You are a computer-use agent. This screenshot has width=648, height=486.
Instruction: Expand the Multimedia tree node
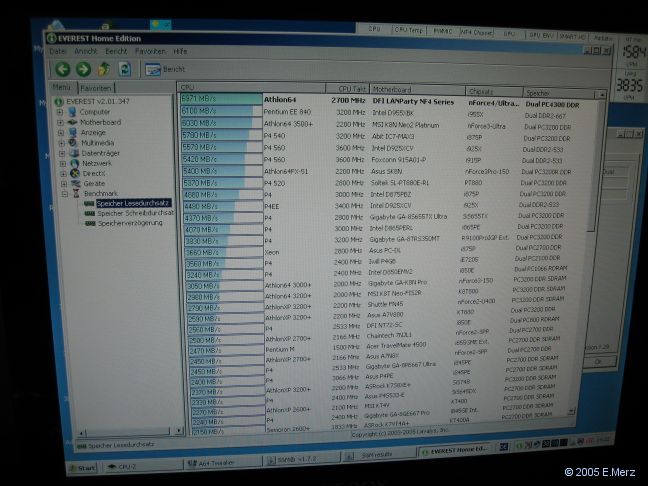click(x=62, y=143)
